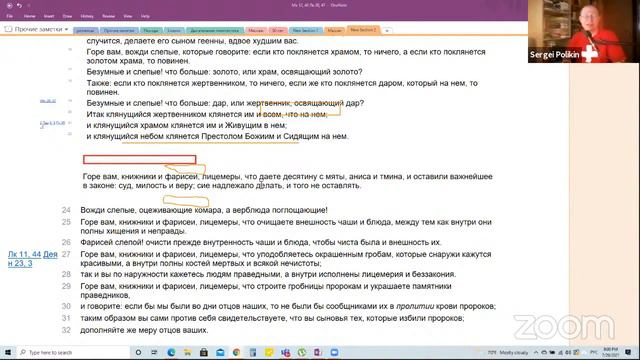This screenshot has width=640, height=360.
Task: Switch to the Home ribbon tab
Action: point(29,16)
